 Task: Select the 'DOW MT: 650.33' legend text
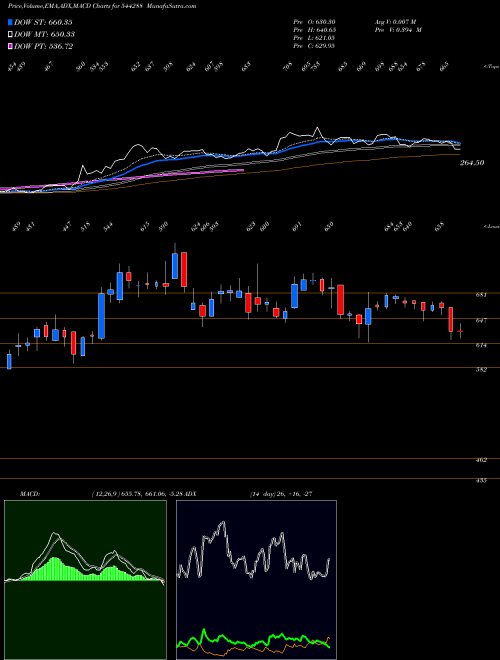pos(45,34)
